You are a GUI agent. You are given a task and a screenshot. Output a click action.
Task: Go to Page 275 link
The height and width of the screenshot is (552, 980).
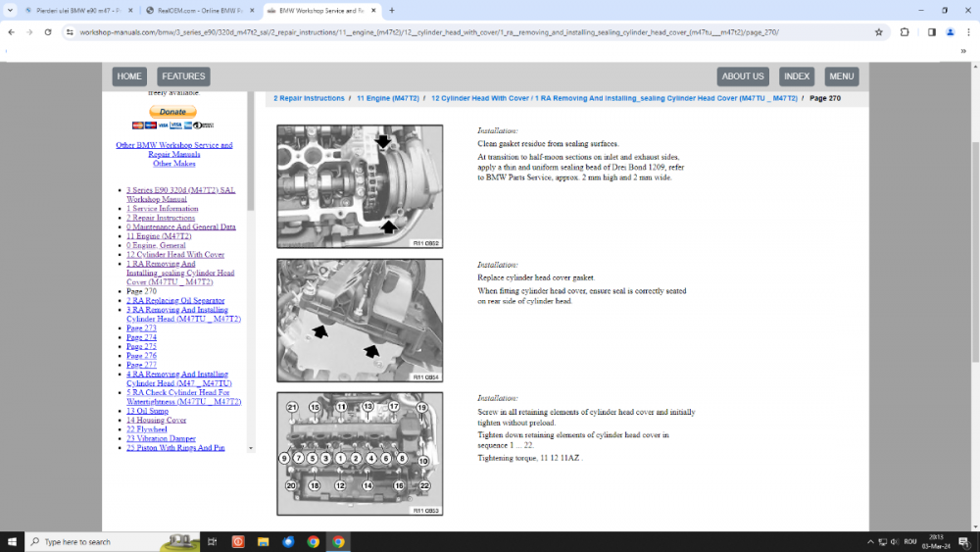[141, 346]
